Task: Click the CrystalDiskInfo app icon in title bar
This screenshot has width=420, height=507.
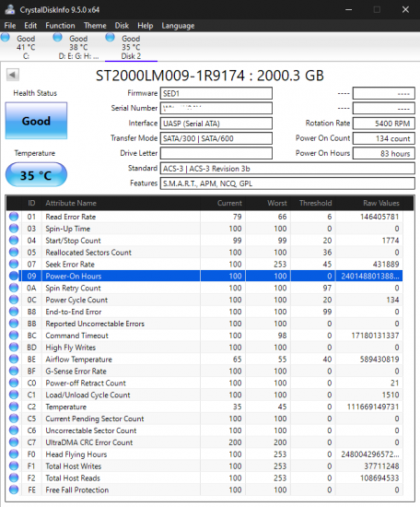Action: 10,9
